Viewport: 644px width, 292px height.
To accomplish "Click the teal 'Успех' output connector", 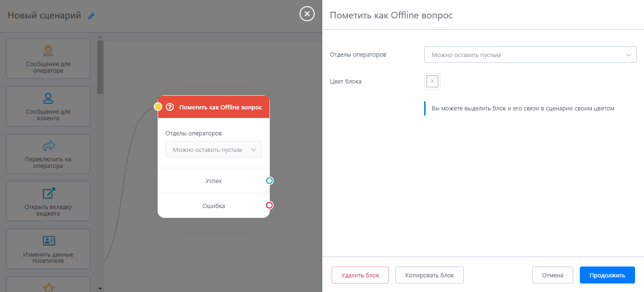I will tap(269, 181).
